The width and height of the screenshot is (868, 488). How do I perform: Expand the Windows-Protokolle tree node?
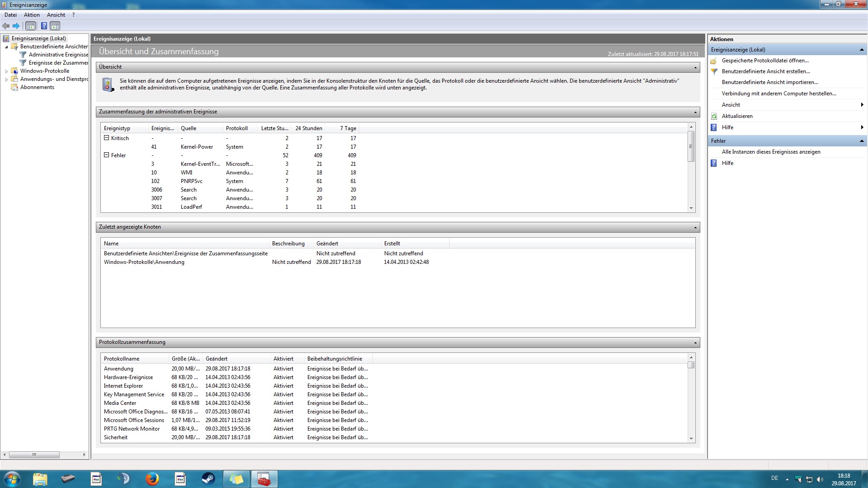tap(6, 71)
